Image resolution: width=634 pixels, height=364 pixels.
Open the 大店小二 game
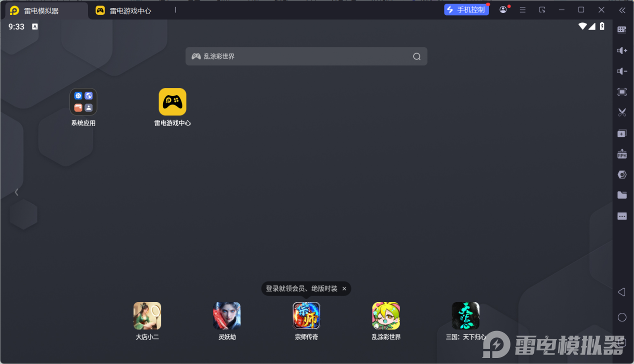pyautogui.click(x=147, y=315)
